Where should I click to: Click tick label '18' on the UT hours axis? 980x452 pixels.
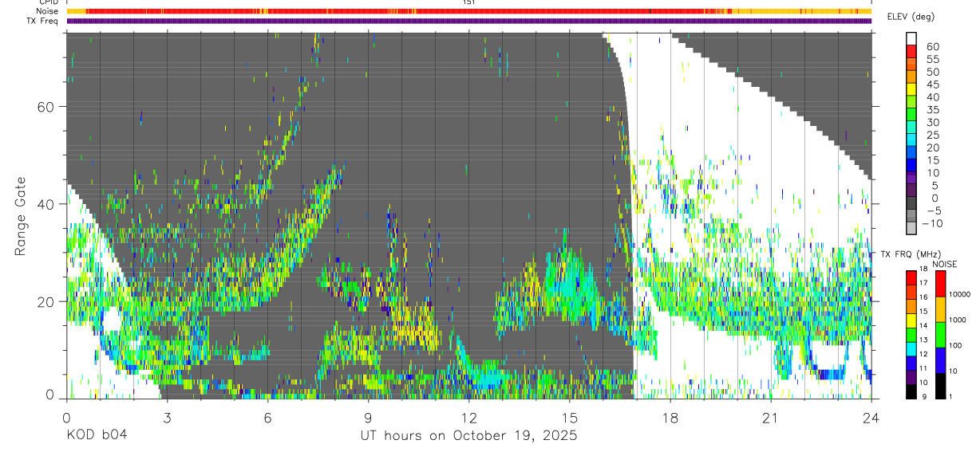[670, 417]
